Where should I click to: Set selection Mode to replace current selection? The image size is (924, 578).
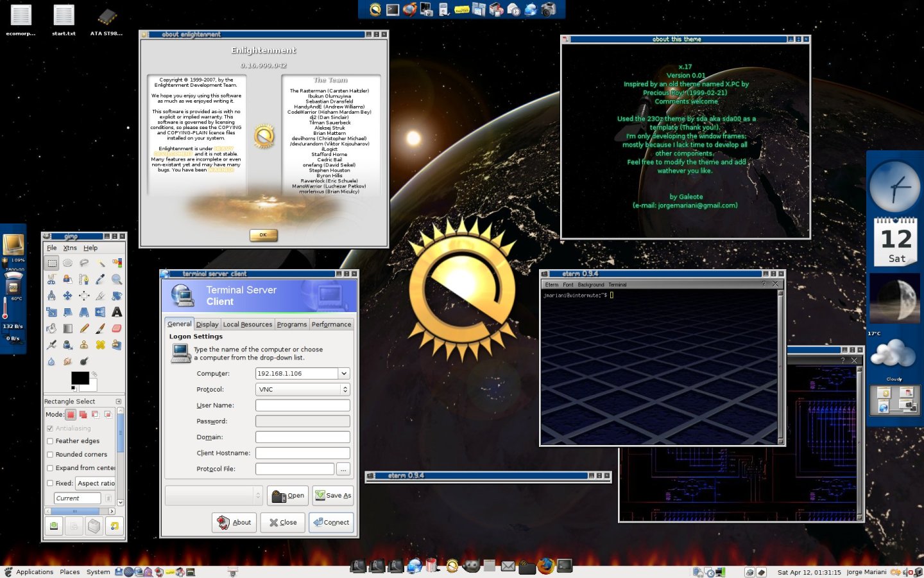click(71, 415)
